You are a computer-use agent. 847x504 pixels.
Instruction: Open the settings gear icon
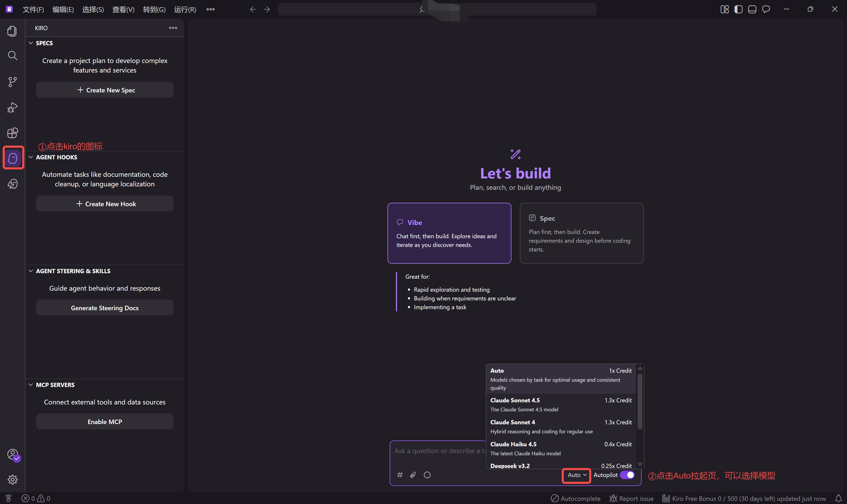click(x=12, y=480)
